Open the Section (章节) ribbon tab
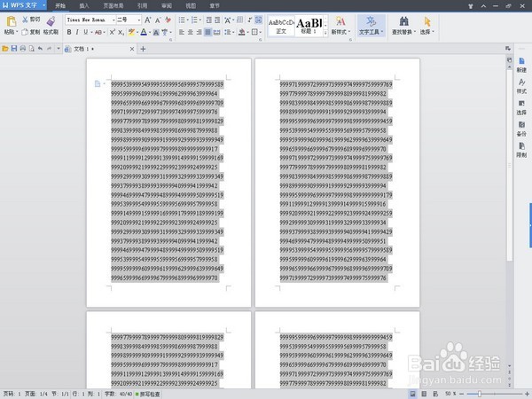The height and width of the screenshot is (399, 532). [215, 6]
